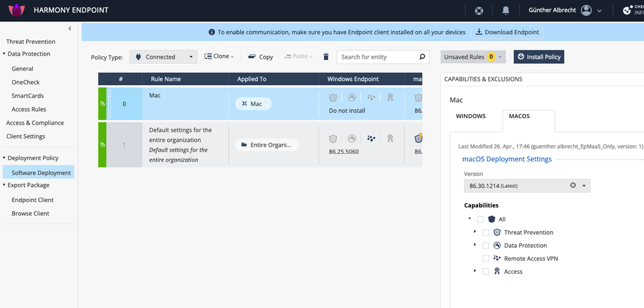Expand the Data Protection capability node
The image size is (644, 308).
coord(475,245)
